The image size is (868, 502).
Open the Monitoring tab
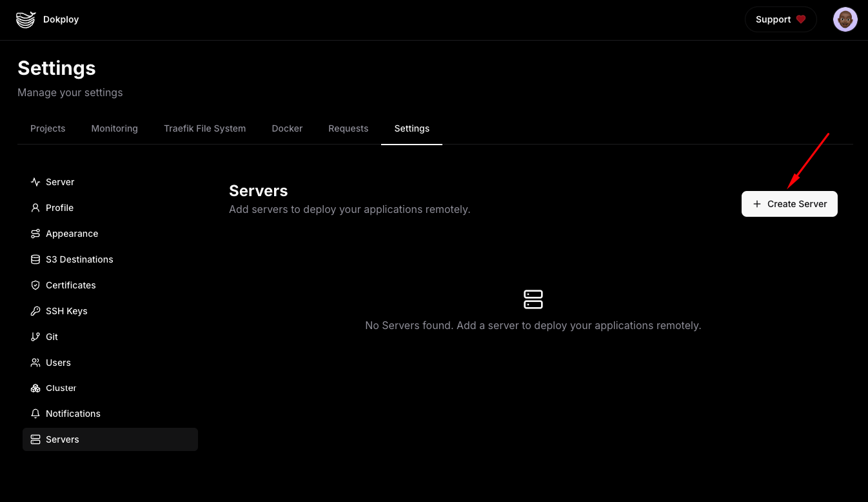[x=114, y=128]
